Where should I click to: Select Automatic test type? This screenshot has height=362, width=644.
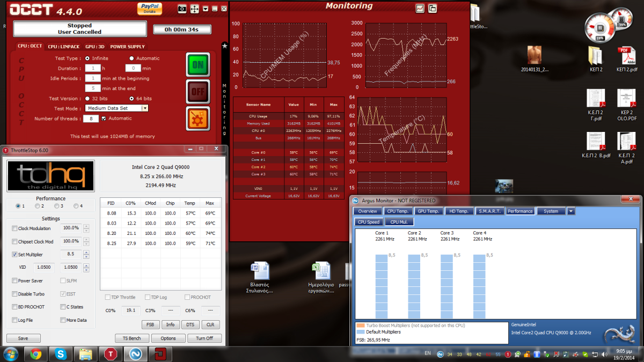click(131, 58)
